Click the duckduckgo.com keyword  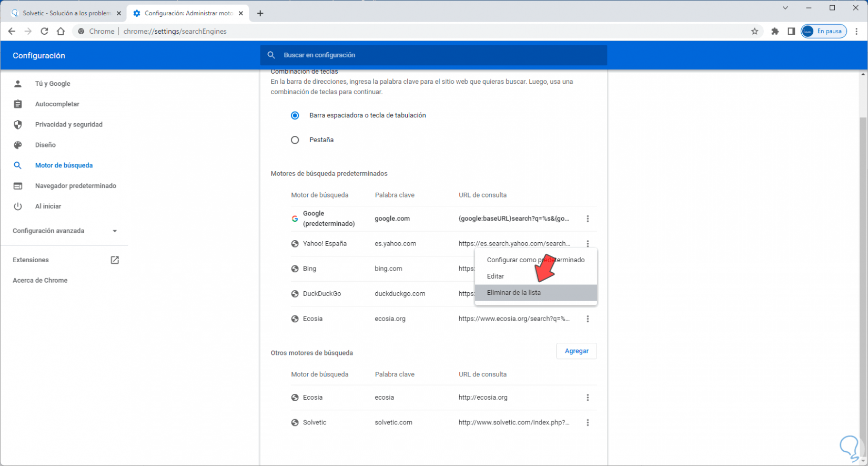click(400, 294)
